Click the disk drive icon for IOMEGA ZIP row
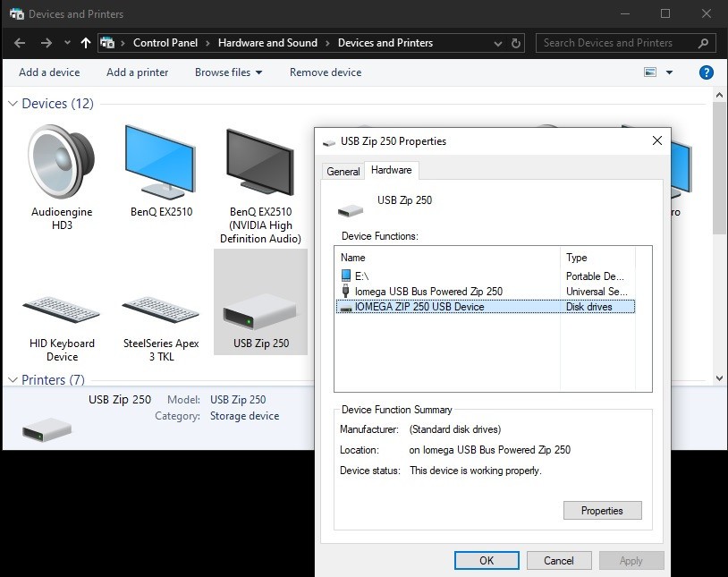This screenshot has width=728, height=577. coord(346,308)
